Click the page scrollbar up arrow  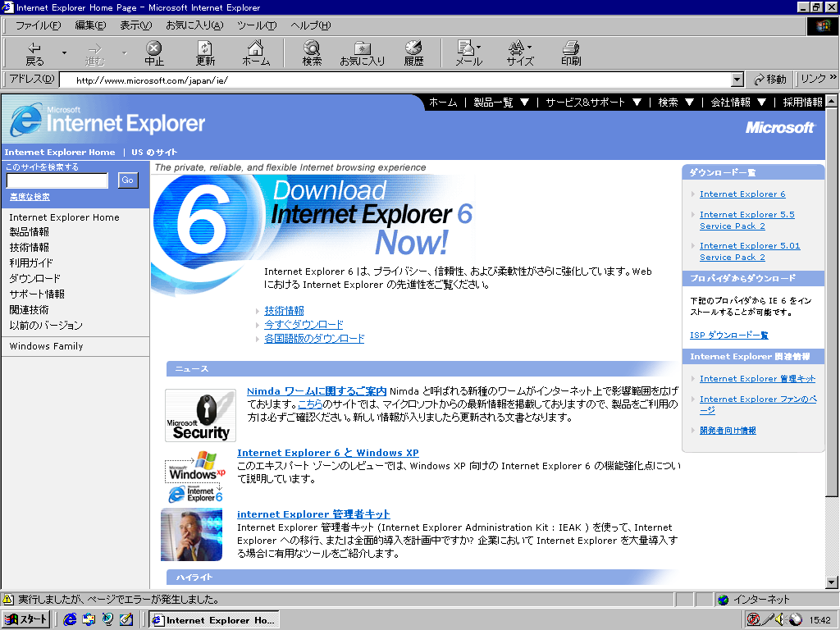pyautogui.click(x=832, y=101)
